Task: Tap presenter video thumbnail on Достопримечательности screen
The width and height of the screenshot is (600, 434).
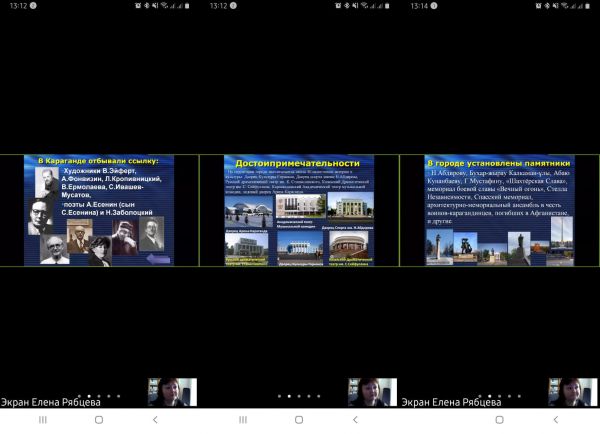Action: click(x=372, y=391)
